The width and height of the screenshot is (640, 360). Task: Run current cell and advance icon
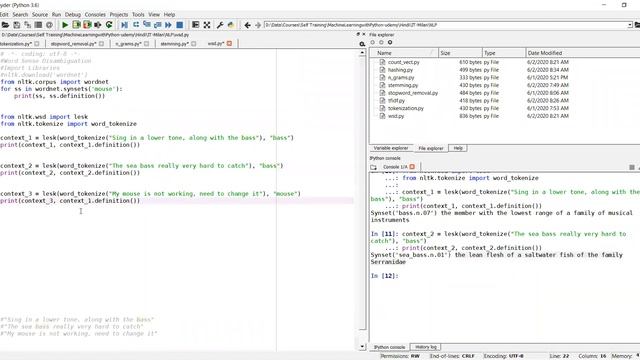pyautogui.click(x=87, y=25)
